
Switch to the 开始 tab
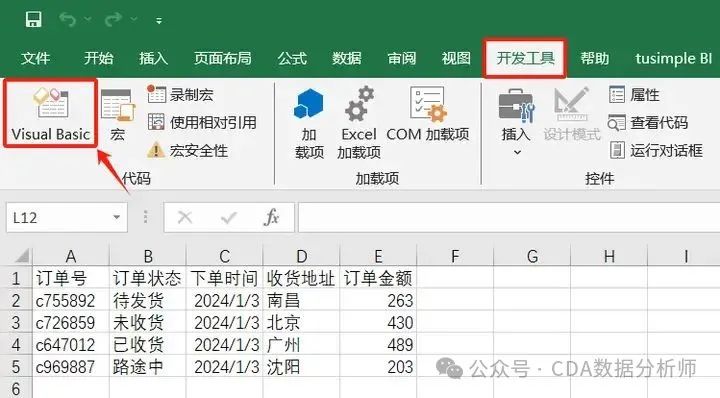pos(98,58)
